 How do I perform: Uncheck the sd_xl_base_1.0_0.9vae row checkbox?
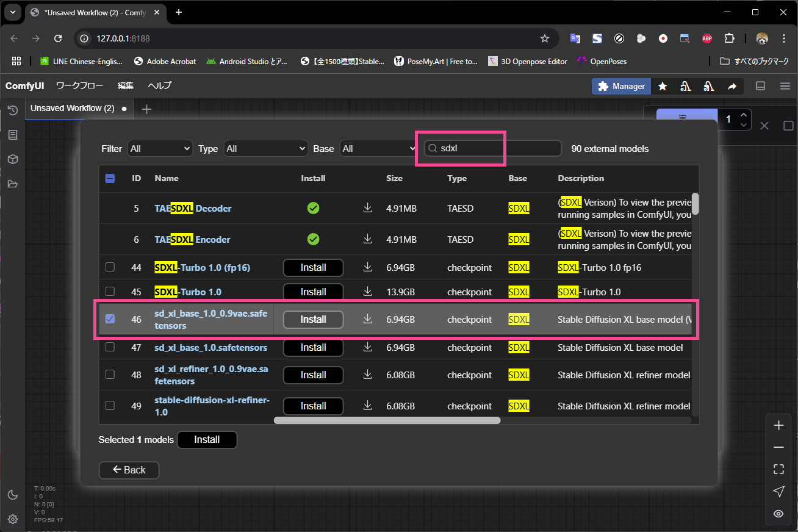point(110,319)
